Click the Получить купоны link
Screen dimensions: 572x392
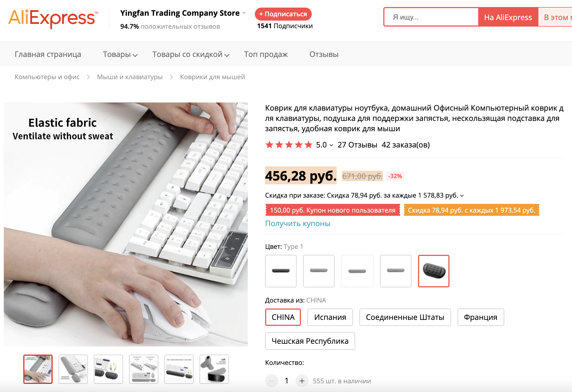[298, 223]
